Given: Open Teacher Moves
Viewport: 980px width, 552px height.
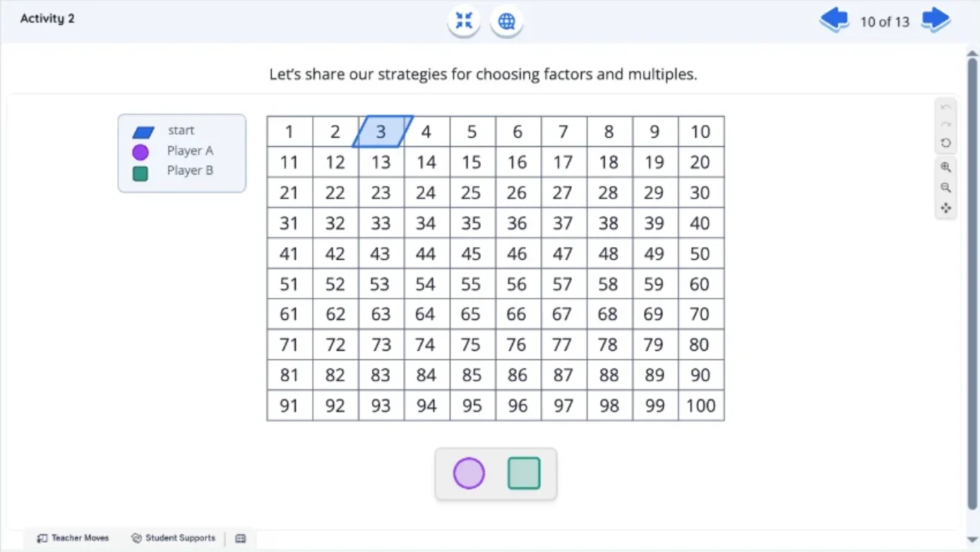Looking at the screenshot, I should pyautogui.click(x=73, y=539).
